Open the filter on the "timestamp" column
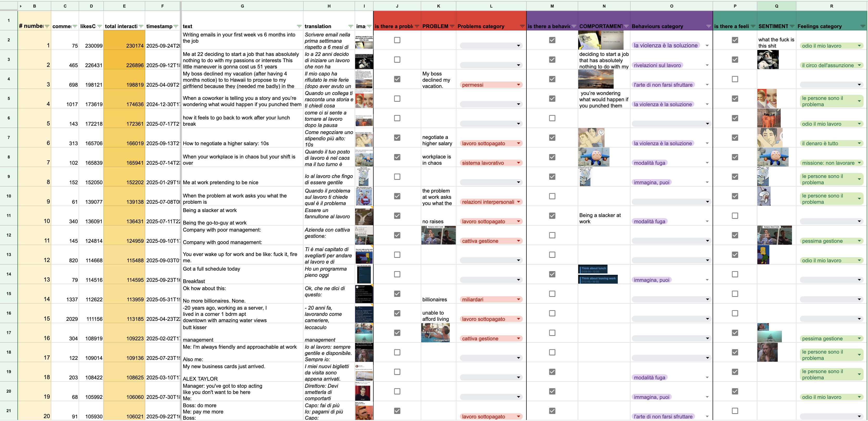The image size is (868, 421). pos(175,26)
